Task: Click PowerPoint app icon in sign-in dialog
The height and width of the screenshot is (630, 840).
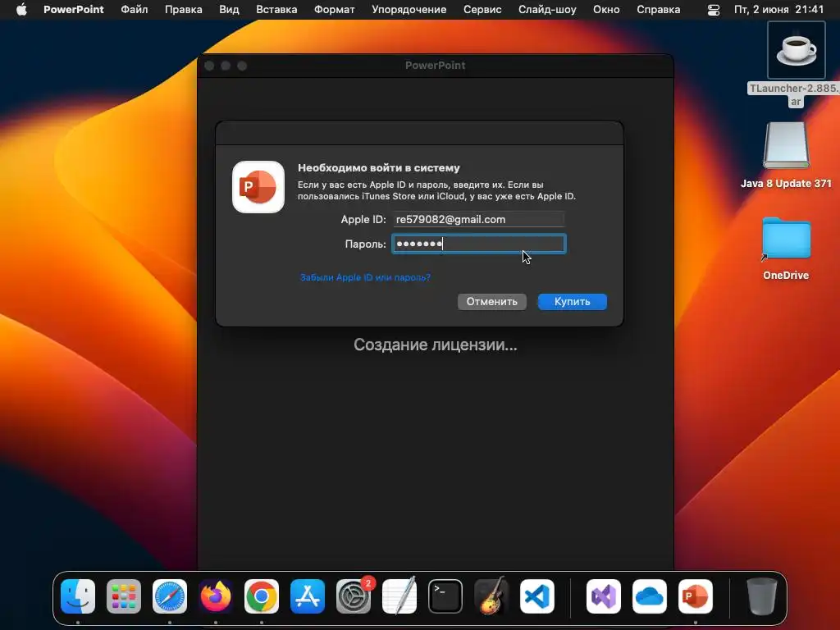Action: click(x=258, y=187)
